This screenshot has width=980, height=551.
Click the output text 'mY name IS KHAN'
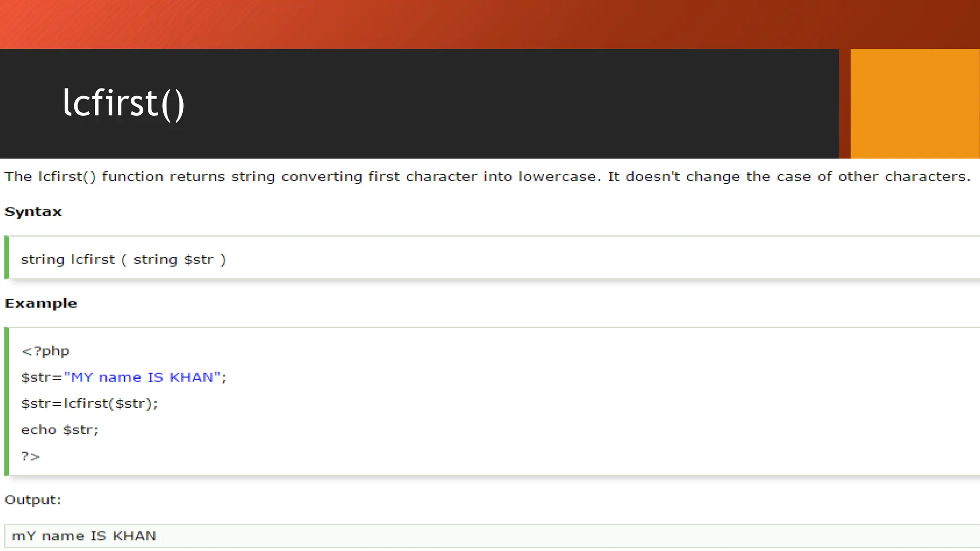pyautogui.click(x=84, y=536)
